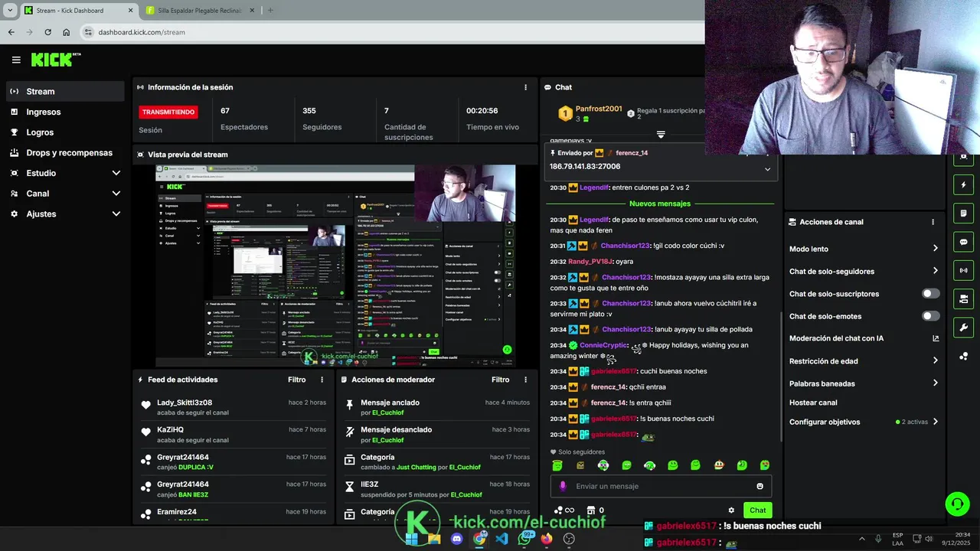980x551 pixels.
Task: Open the broadcast signal panel icon
Action: tap(963, 270)
